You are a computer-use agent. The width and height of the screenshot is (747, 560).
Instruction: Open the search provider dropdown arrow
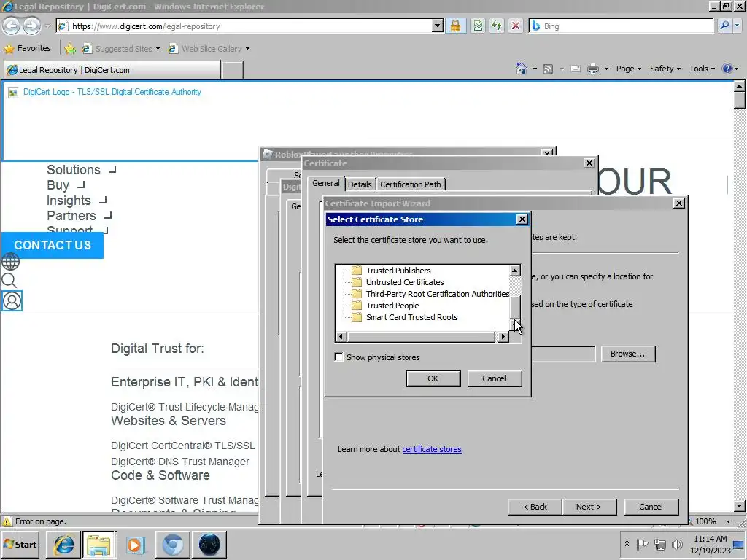click(738, 26)
